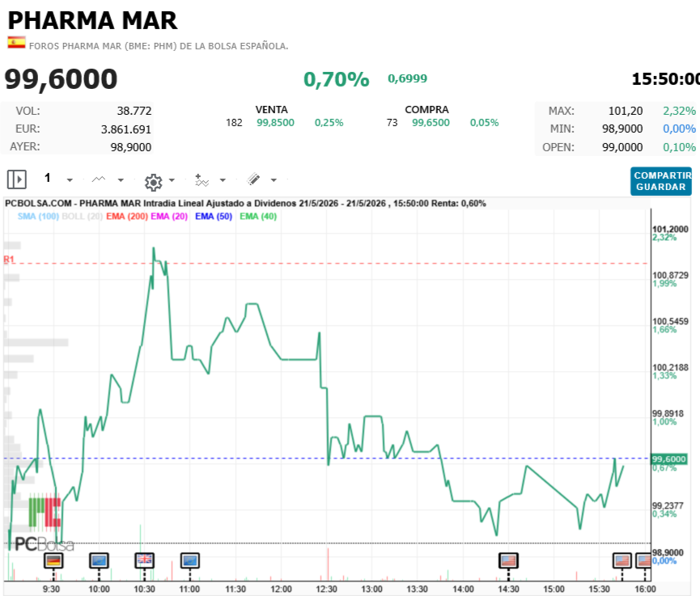Toggle SMA (100) indicator legend
The image size is (700, 596).
pos(38,217)
